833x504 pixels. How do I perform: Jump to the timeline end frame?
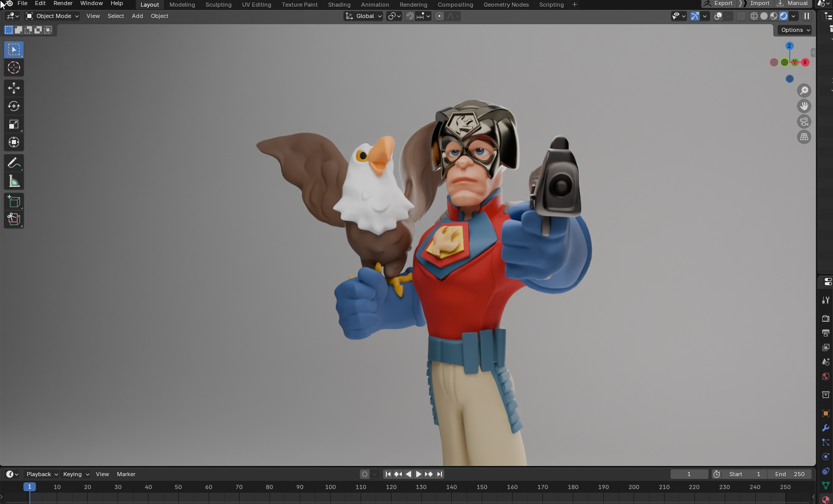click(x=439, y=474)
